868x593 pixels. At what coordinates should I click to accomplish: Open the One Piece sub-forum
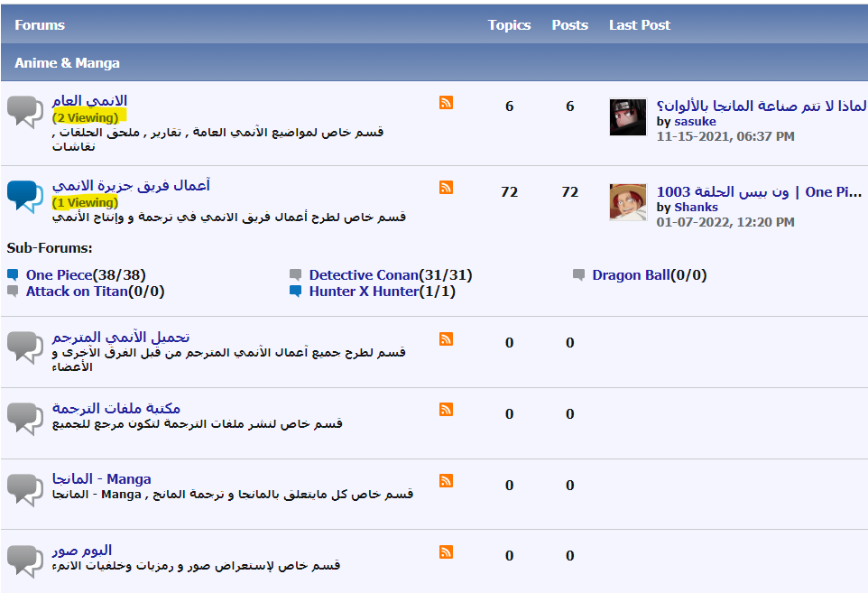point(60,275)
